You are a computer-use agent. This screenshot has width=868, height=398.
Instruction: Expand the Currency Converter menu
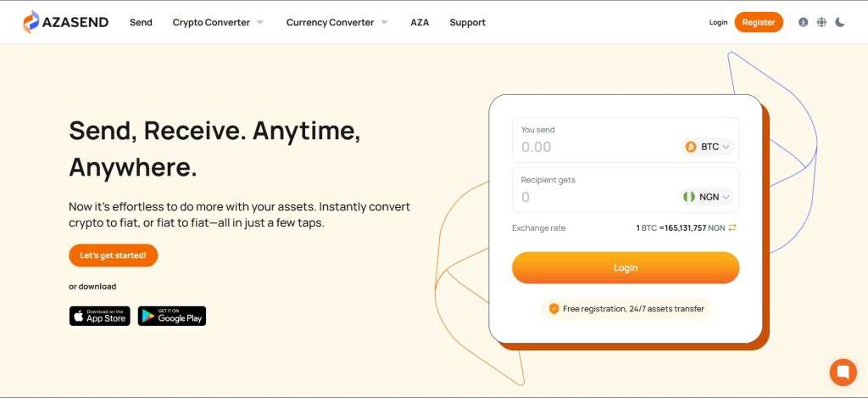tap(337, 22)
